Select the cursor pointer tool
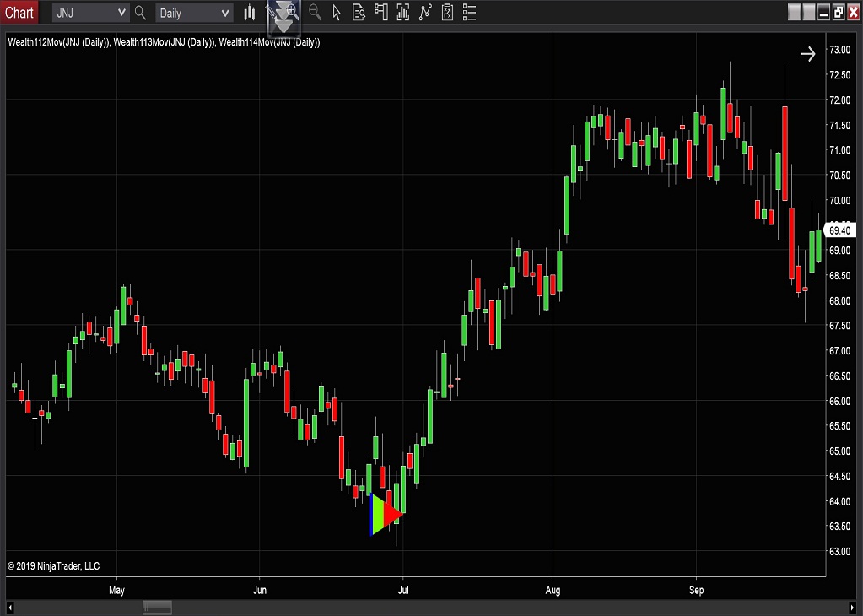863x616 pixels. pos(337,13)
